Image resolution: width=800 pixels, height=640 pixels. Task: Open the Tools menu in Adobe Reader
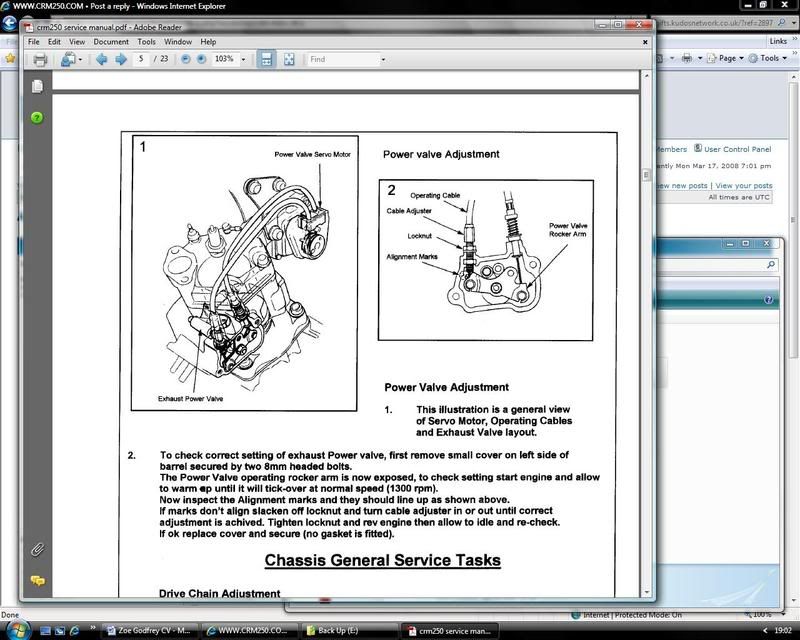point(146,42)
